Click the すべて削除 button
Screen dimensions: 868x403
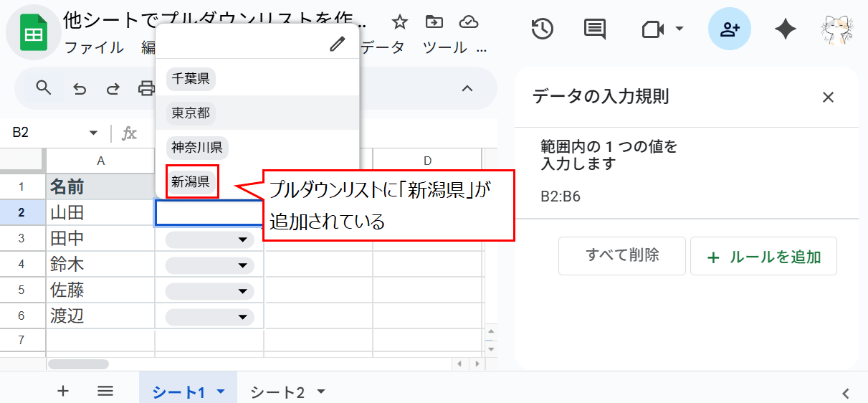click(622, 256)
